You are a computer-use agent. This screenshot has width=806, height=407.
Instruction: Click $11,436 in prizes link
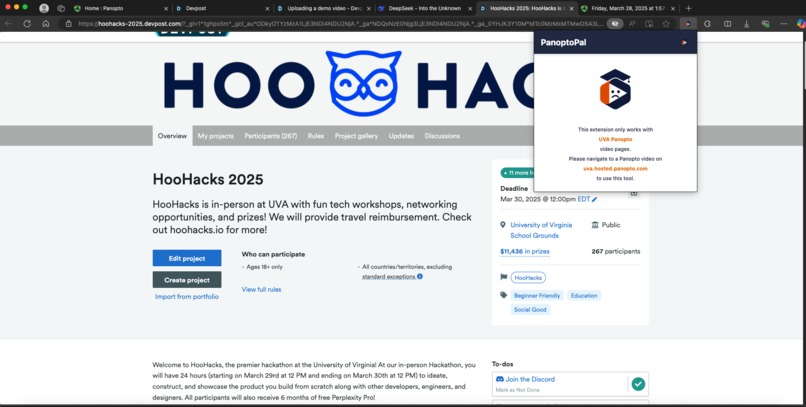[x=524, y=252]
